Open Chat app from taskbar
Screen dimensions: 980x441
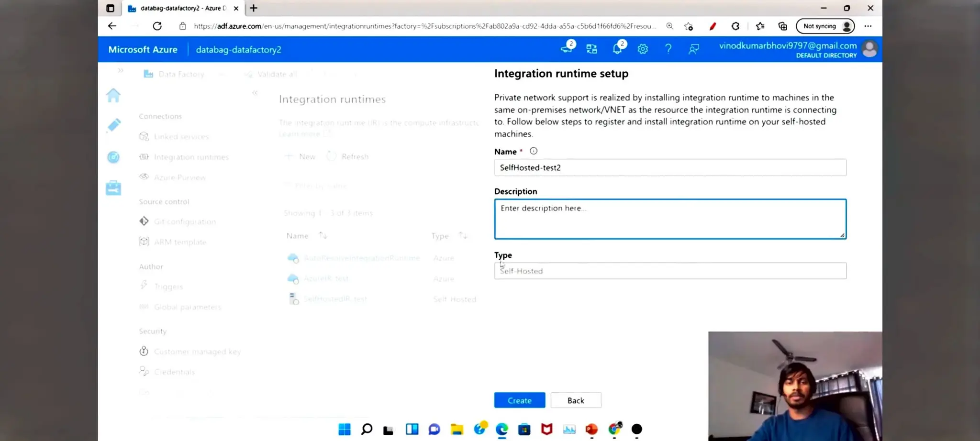[x=434, y=429]
